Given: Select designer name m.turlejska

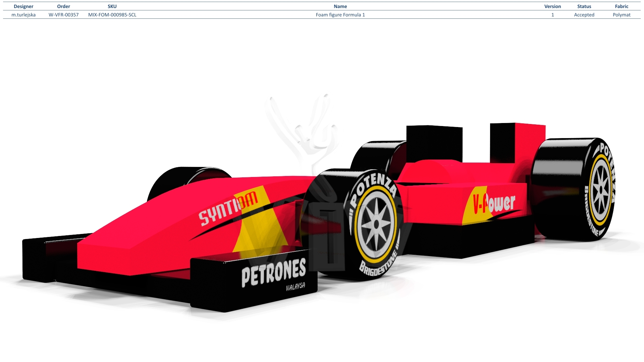Looking at the screenshot, I should point(23,15).
